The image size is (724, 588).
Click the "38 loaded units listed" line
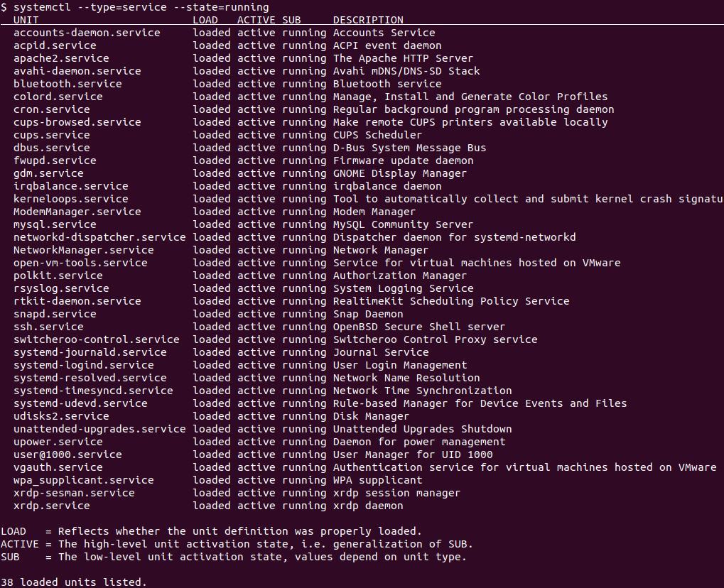[74, 582]
